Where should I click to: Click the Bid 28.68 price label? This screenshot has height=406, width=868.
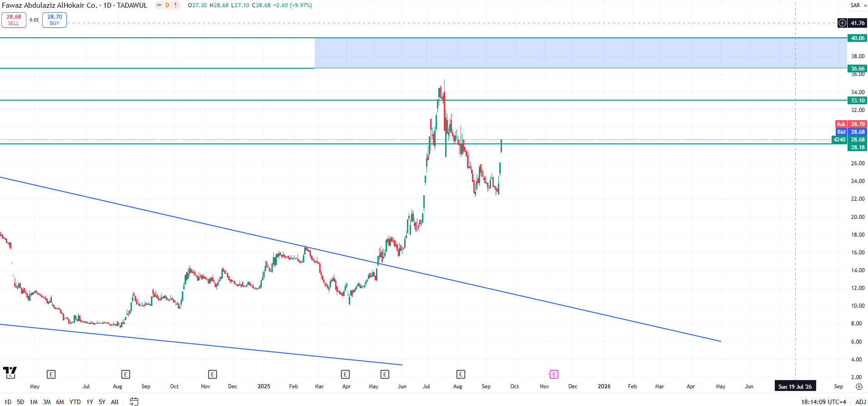pyautogui.click(x=851, y=132)
